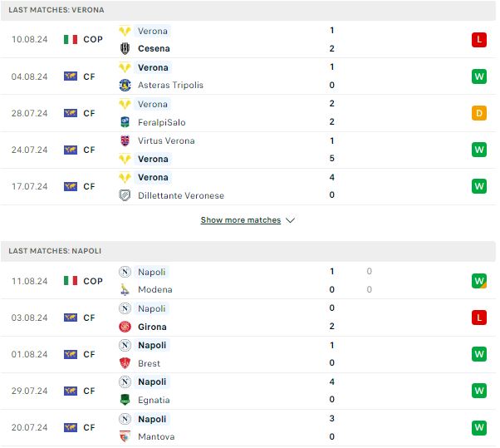Select the Last Matches: Napoli header
The image size is (500, 448).
coord(248,251)
